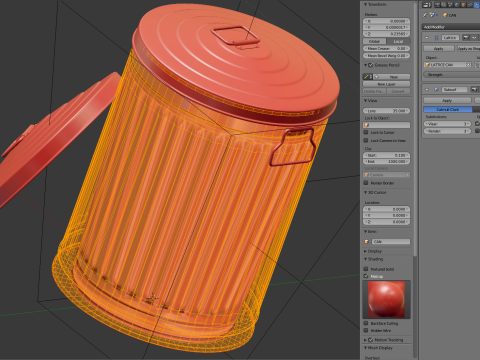Viewport: 480px width, 360px height.
Task: Click the Subsurf modifier type icon
Action: (436, 89)
